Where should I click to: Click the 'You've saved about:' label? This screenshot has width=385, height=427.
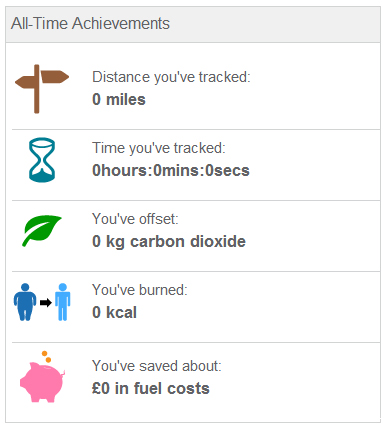coord(157,366)
